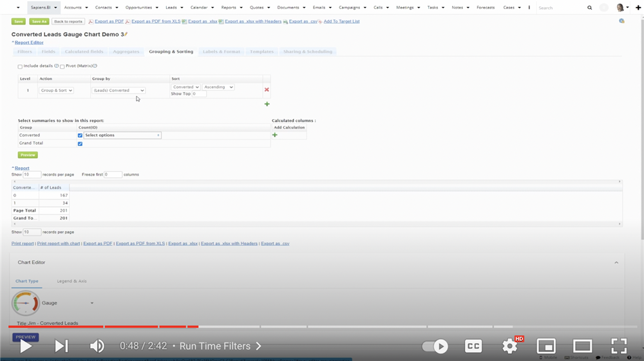Enable the Include details checkbox

coord(20,66)
